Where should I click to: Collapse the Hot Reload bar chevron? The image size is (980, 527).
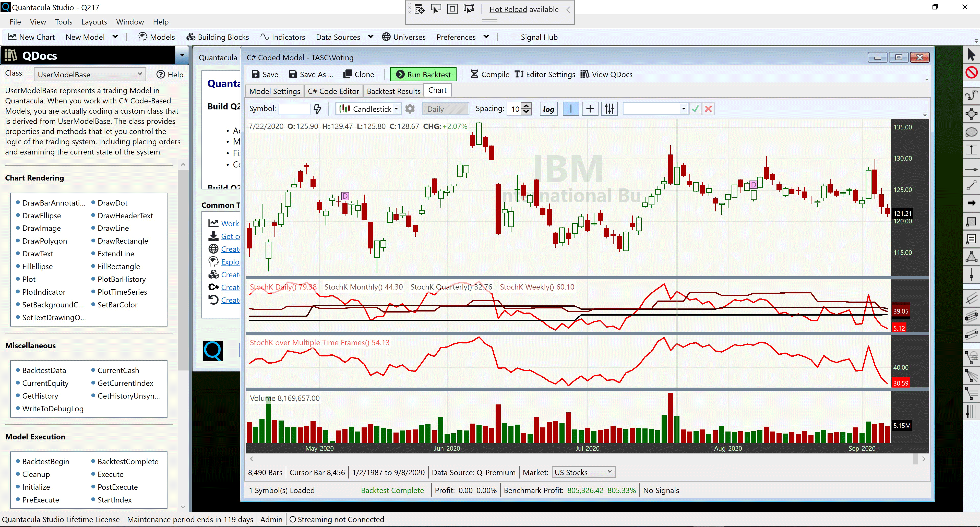coord(568,9)
